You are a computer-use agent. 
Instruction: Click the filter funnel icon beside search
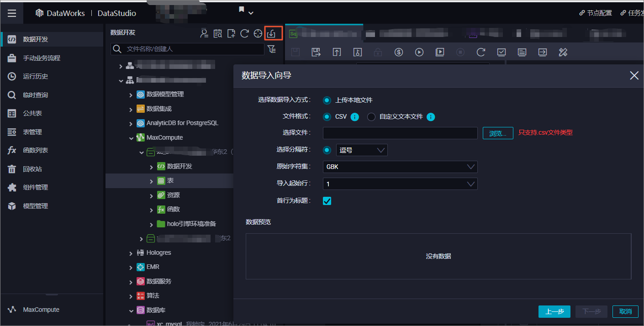pos(271,49)
